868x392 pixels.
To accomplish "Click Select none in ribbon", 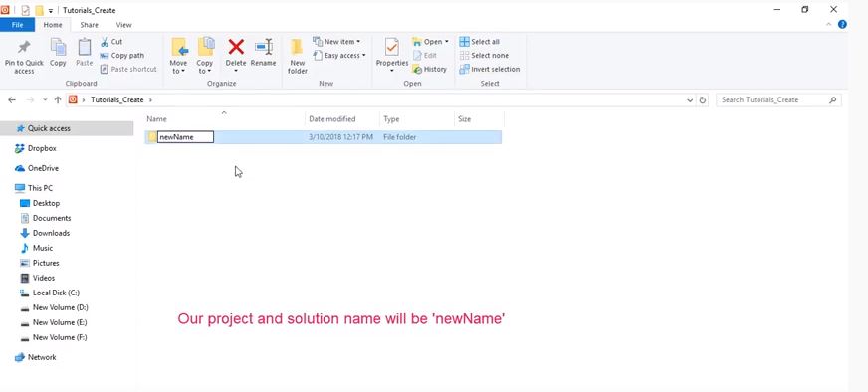I will 483,56.
